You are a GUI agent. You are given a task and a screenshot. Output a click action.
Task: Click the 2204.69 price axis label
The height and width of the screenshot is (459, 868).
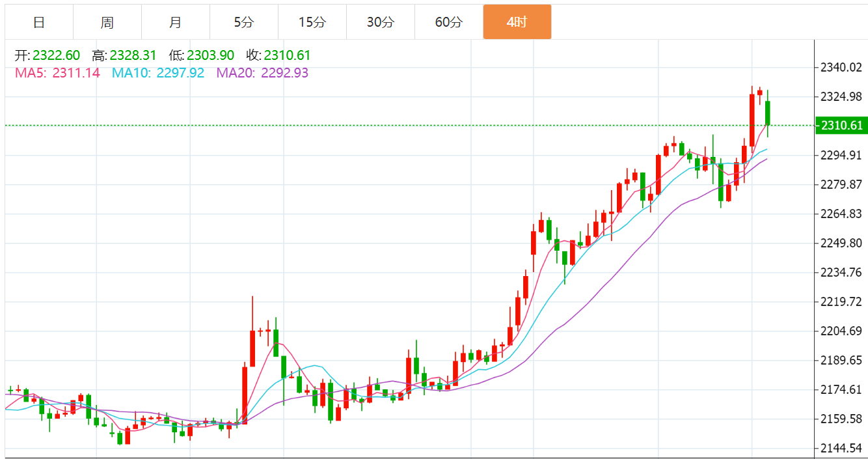point(841,331)
